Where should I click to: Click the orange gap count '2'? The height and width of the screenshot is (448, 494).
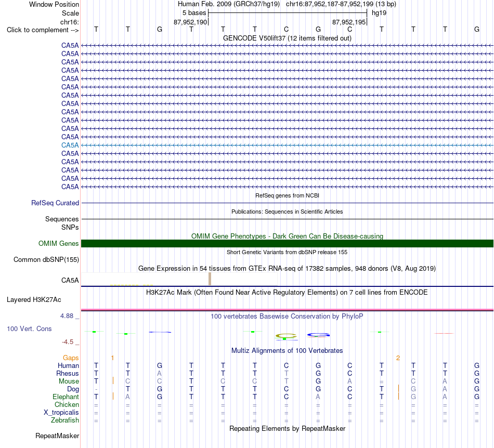[398, 358]
